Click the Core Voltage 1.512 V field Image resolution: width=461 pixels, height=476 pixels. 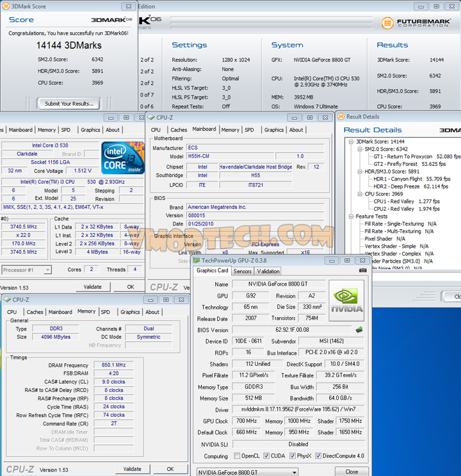[83, 170]
